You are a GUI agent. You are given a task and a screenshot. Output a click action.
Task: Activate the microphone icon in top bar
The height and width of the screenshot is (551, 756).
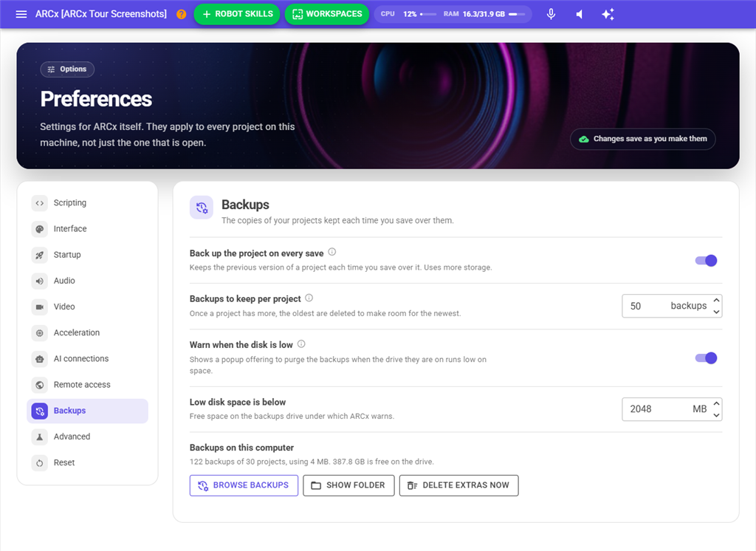(551, 14)
